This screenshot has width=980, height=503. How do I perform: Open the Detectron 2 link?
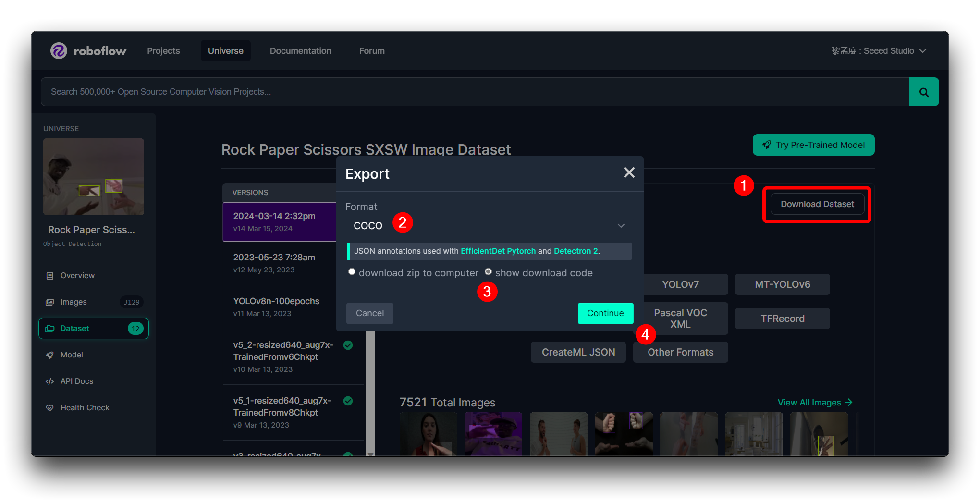(x=576, y=251)
